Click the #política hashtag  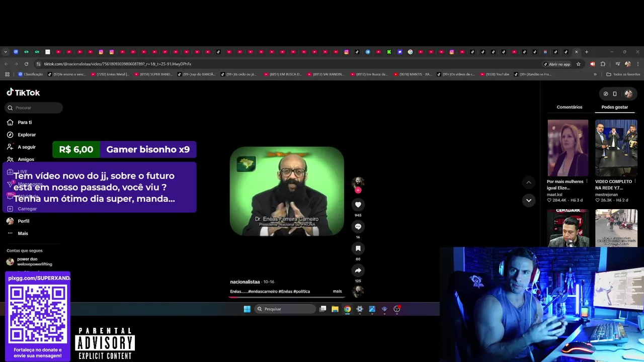tap(302, 292)
